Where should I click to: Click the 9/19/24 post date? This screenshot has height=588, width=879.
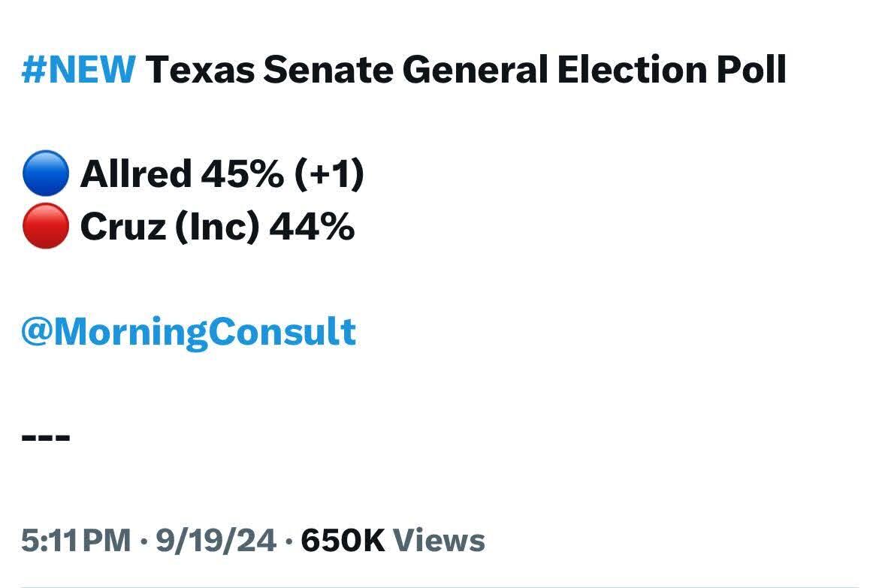[216, 541]
